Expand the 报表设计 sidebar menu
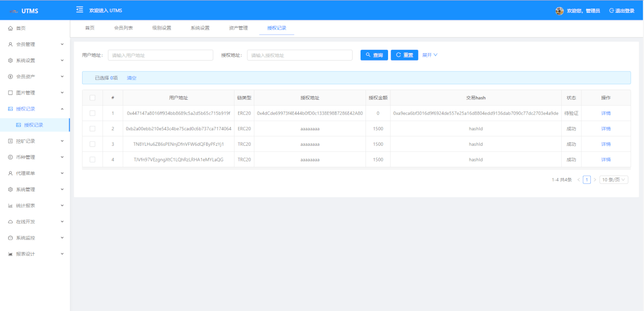Screen dimensions: 644x311 [35, 254]
